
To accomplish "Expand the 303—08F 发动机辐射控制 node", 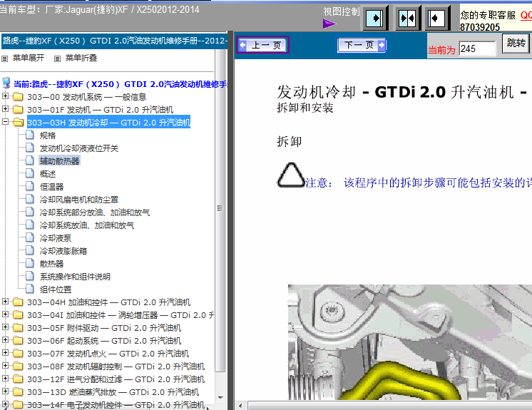I will (5, 366).
